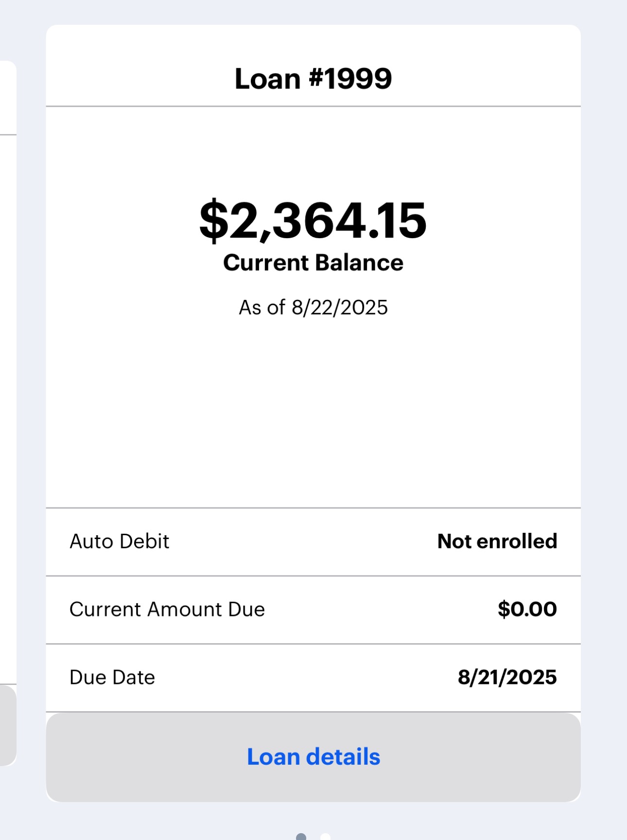Tap the partially visible card on left edge
The image size is (627, 840).
click(x=8, y=389)
